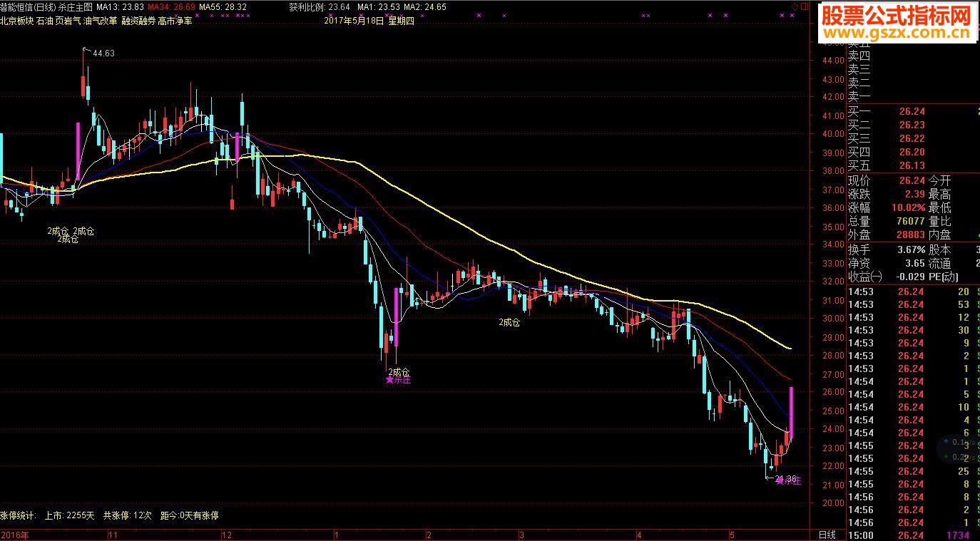Open the 页岩气 concept tag
980x541 pixels.
tap(68, 21)
